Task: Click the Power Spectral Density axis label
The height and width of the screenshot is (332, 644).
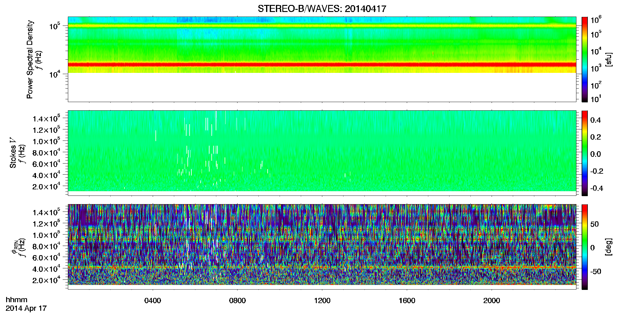Action: tap(30, 59)
